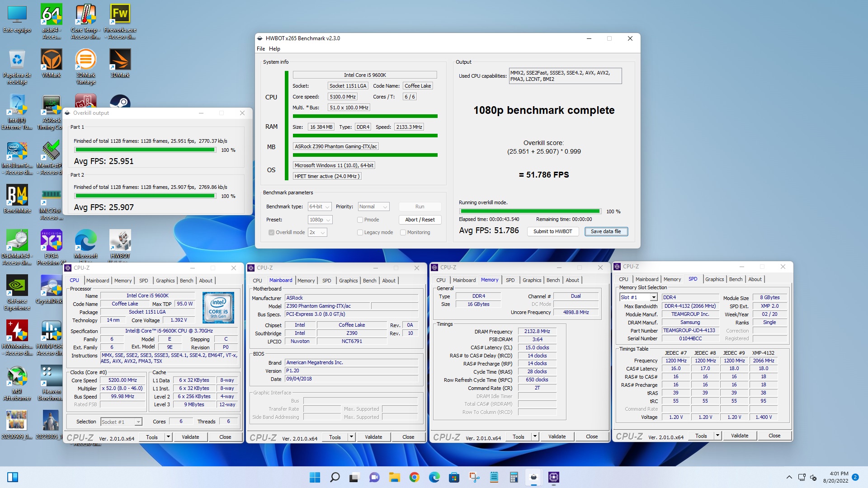868x488 pixels.
Task: Open Slot #1 dropdown in SPD window
Action: (638, 297)
